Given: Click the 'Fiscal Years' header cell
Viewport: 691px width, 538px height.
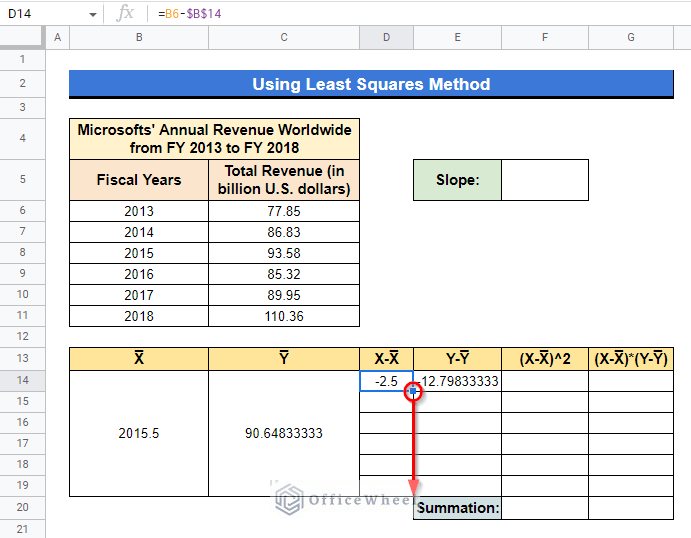Looking at the screenshot, I should pyautogui.click(x=139, y=180).
